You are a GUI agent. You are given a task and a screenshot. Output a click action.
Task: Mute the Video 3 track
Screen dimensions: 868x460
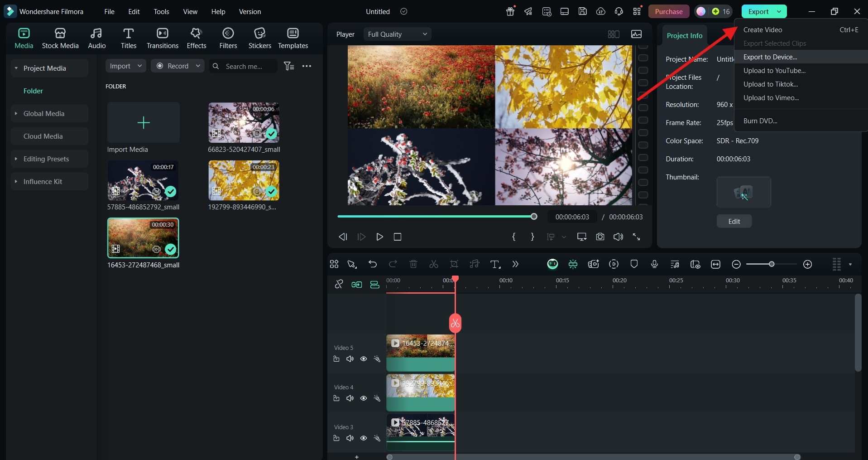[x=350, y=438]
